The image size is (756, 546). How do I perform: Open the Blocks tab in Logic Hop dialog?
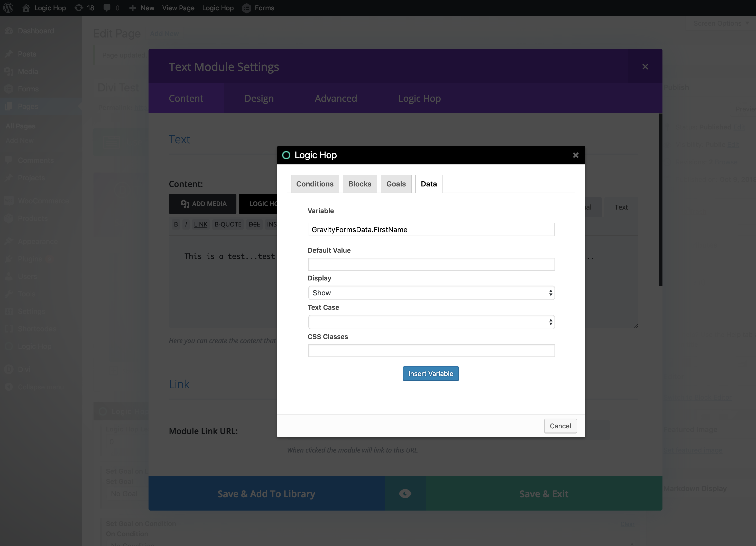360,184
